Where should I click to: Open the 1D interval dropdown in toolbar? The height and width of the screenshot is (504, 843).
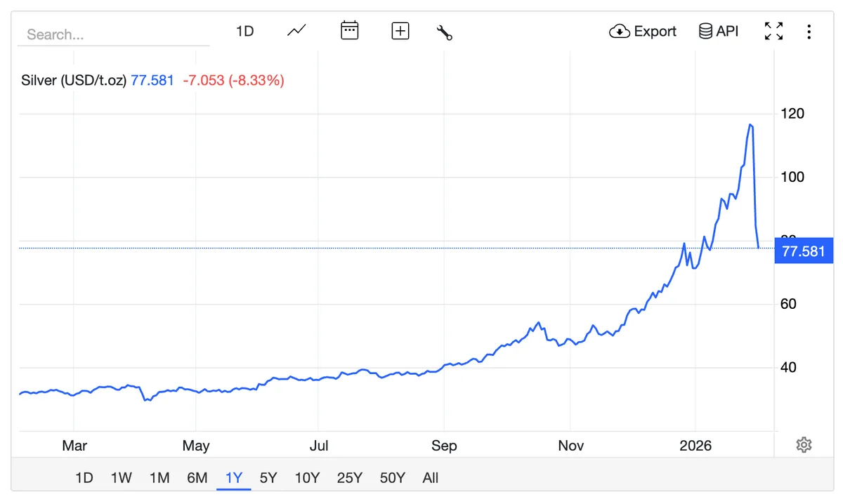tap(244, 32)
